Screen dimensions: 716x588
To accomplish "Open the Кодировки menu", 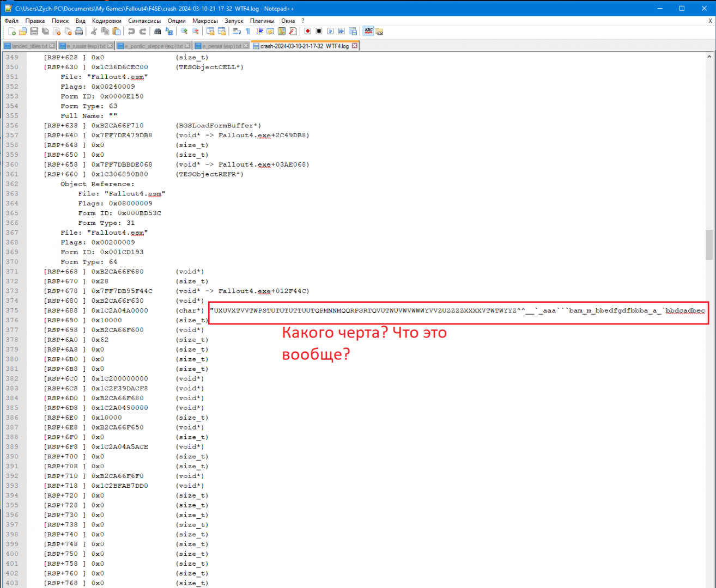I will tap(106, 21).
